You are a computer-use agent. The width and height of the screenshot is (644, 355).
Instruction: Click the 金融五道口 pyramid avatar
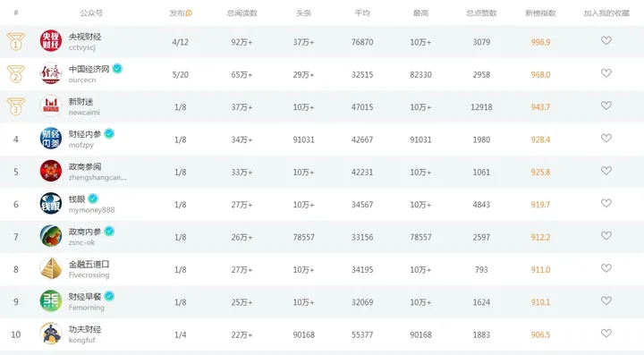pos(50,268)
